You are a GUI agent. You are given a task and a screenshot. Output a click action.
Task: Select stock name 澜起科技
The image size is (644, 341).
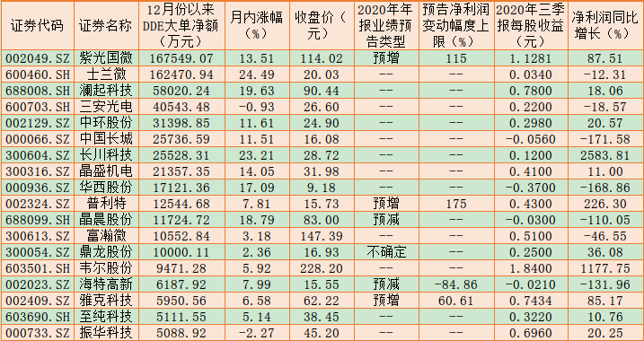point(106,91)
